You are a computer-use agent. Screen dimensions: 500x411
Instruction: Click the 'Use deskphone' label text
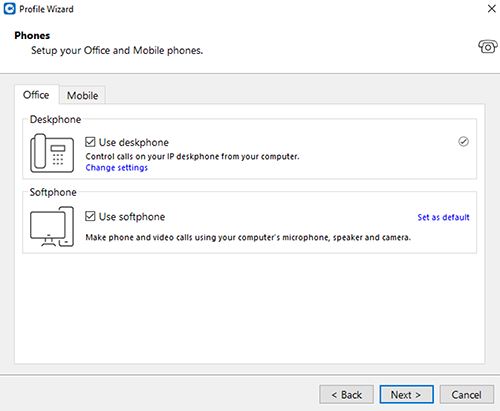[134, 142]
